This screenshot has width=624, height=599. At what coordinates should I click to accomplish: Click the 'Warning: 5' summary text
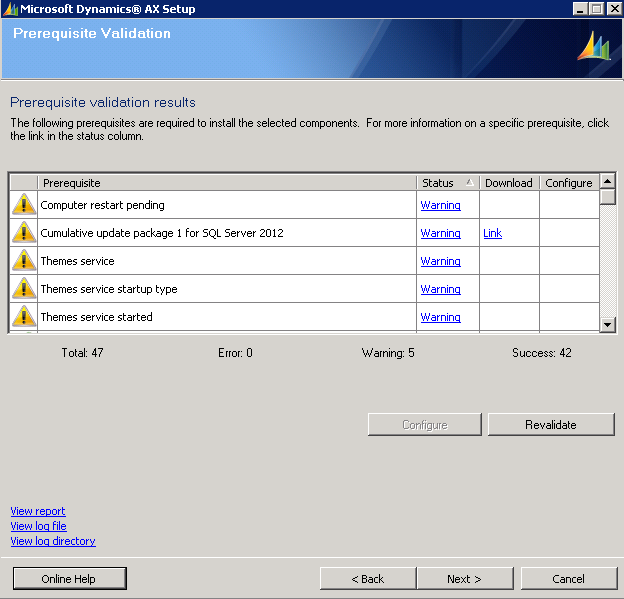coord(388,353)
